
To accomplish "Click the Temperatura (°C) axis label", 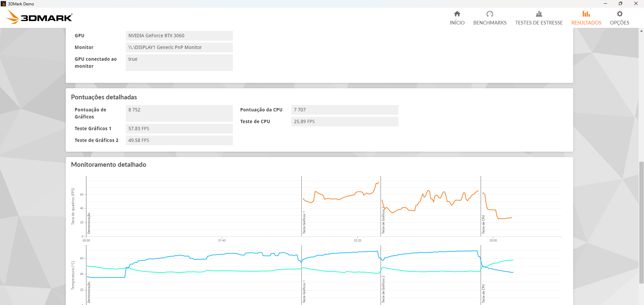I will [73, 275].
